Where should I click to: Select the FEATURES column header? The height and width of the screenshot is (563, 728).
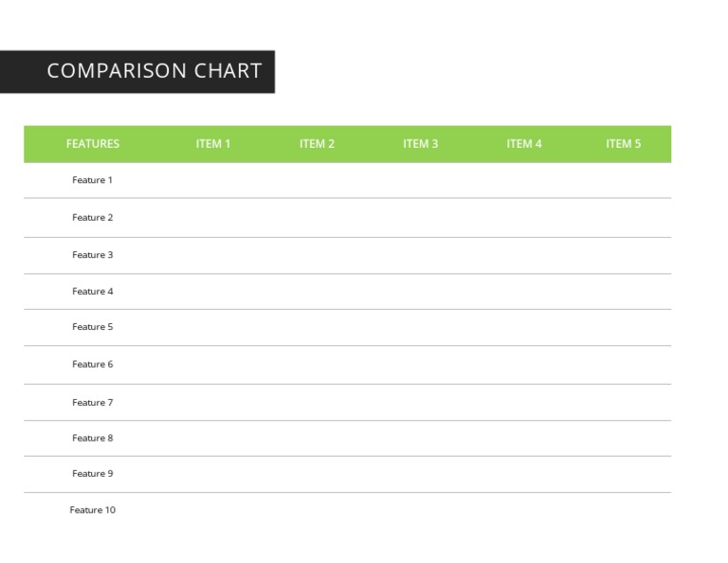[x=93, y=144]
